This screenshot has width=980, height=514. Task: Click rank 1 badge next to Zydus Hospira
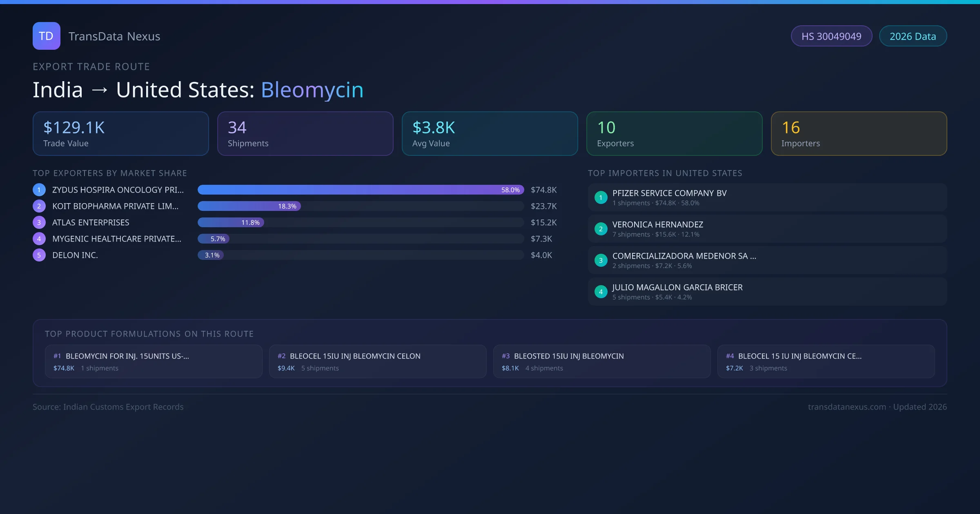[39, 190]
